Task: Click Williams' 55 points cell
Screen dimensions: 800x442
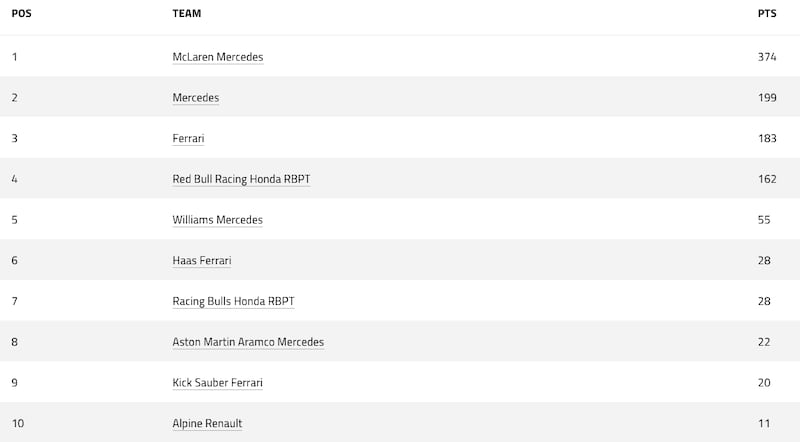Action: 764,220
